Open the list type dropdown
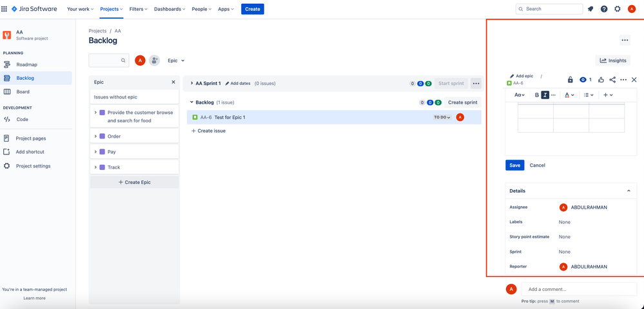 pos(589,95)
